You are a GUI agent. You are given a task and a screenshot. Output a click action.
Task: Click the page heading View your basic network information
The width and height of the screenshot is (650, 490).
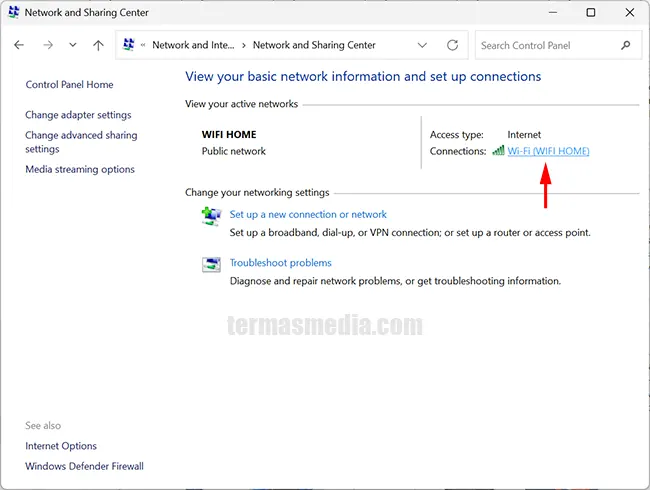[363, 77]
